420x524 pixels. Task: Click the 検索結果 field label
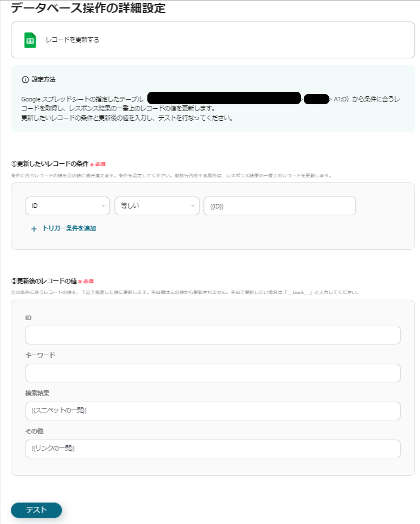(37, 393)
